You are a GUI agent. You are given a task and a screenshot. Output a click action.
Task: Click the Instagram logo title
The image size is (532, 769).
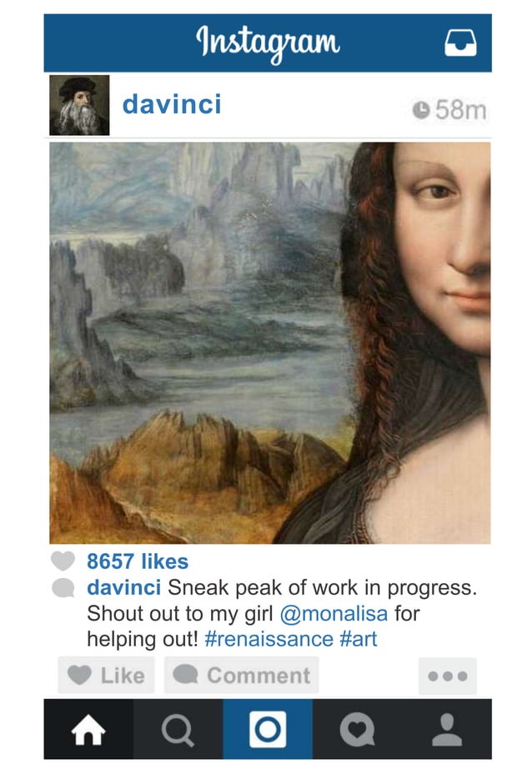click(268, 43)
